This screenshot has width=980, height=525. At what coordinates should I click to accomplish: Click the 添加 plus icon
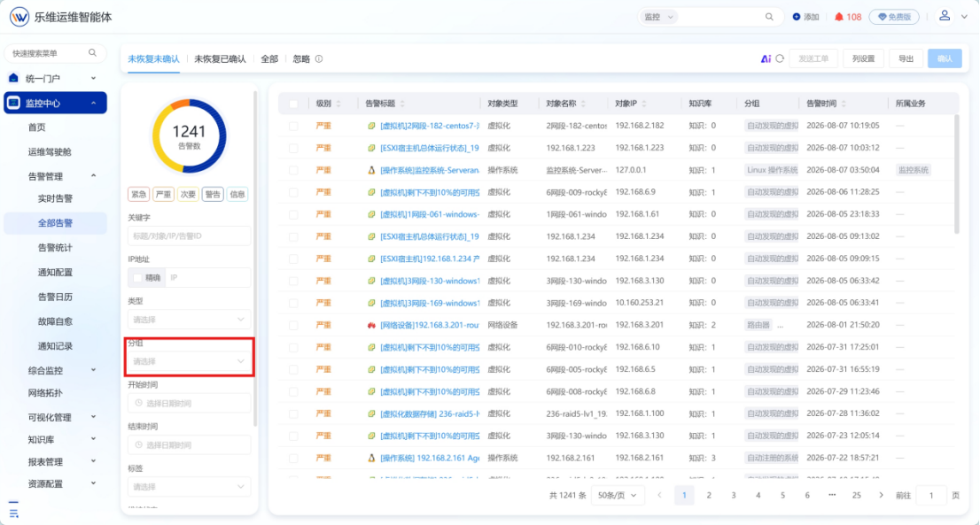click(797, 17)
